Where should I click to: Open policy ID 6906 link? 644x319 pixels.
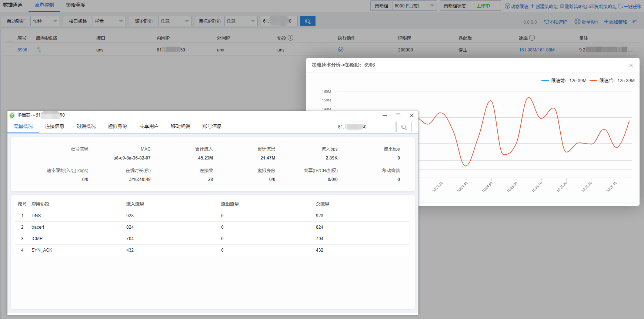(22, 50)
